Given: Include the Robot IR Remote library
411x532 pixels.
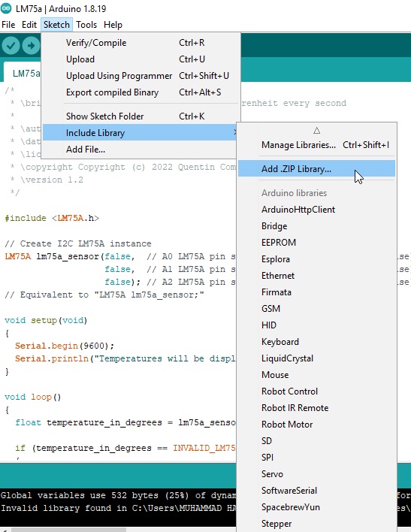Looking at the screenshot, I should coord(316,408).
